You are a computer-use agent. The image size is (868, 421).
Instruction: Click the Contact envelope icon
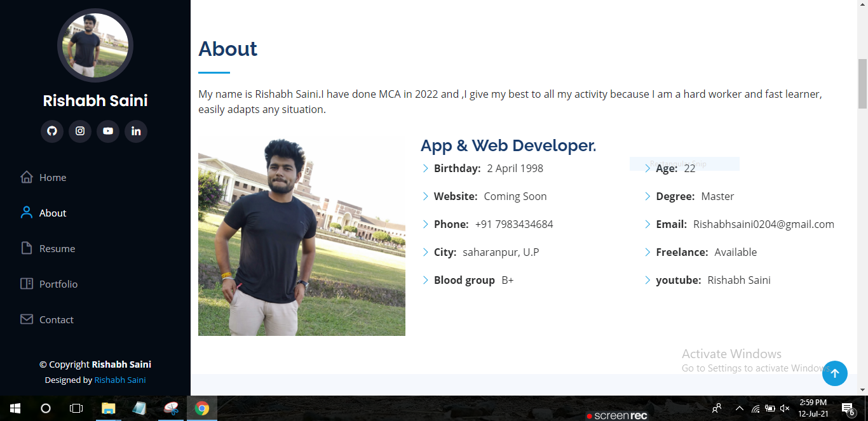[x=27, y=319]
